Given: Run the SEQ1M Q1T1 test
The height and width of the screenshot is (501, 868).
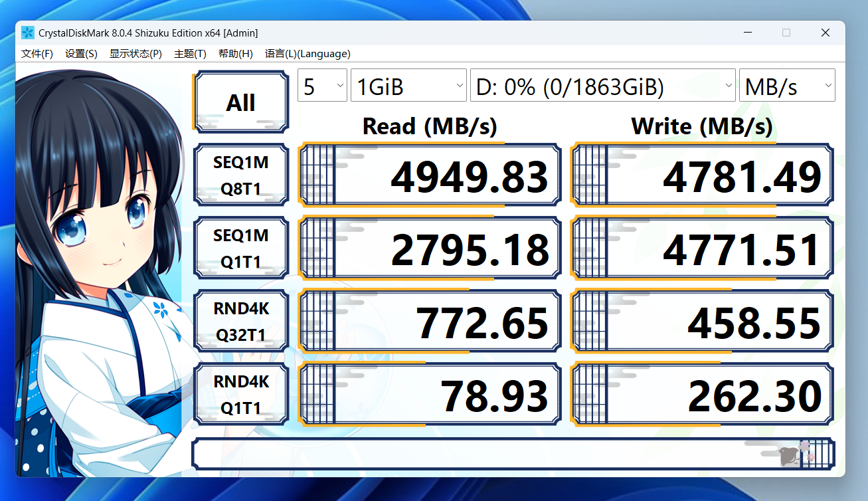Looking at the screenshot, I should [x=241, y=249].
